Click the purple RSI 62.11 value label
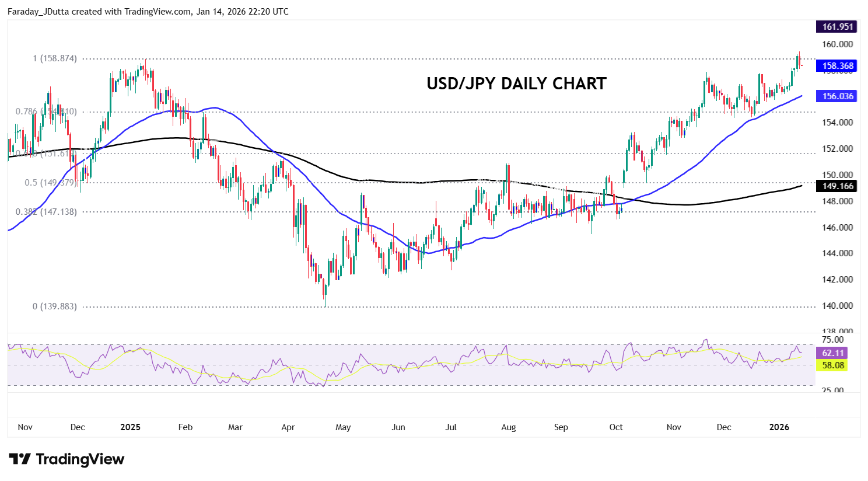Viewport: 868px width, 481px height. (x=833, y=353)
